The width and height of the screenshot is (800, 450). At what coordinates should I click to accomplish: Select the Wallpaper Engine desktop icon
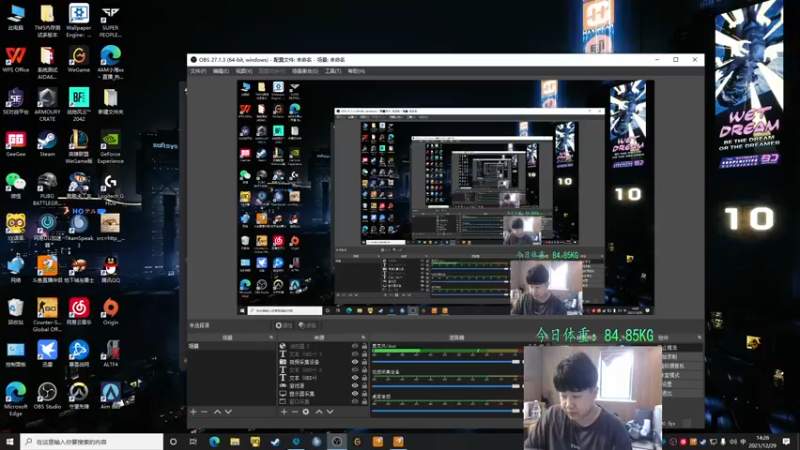[79, 20]
